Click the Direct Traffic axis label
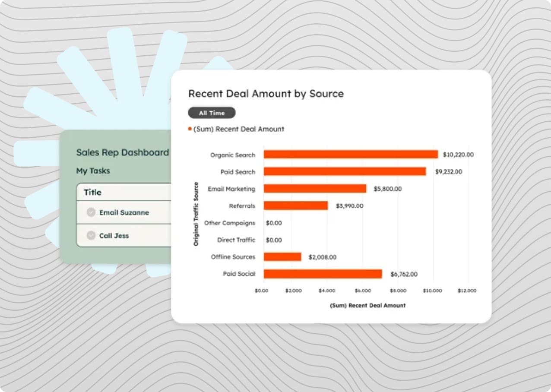Image resolution: width=551 pixels, height=392 pixels. point(236,240)
